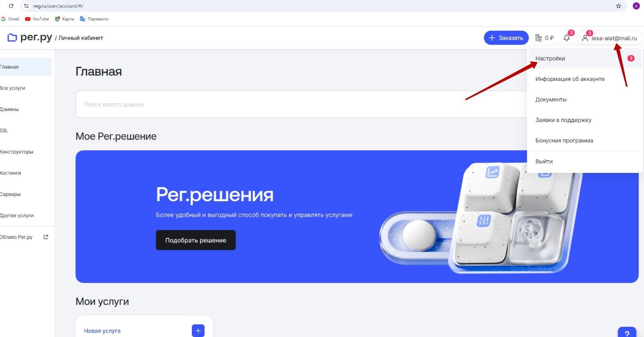Reload the page with refresh icon
Image resolution: width=644 pixels, height=337 pixels.
(11, 6)
